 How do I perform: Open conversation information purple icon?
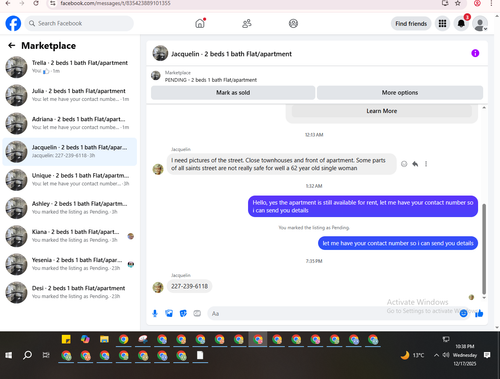tap(475, 53)
